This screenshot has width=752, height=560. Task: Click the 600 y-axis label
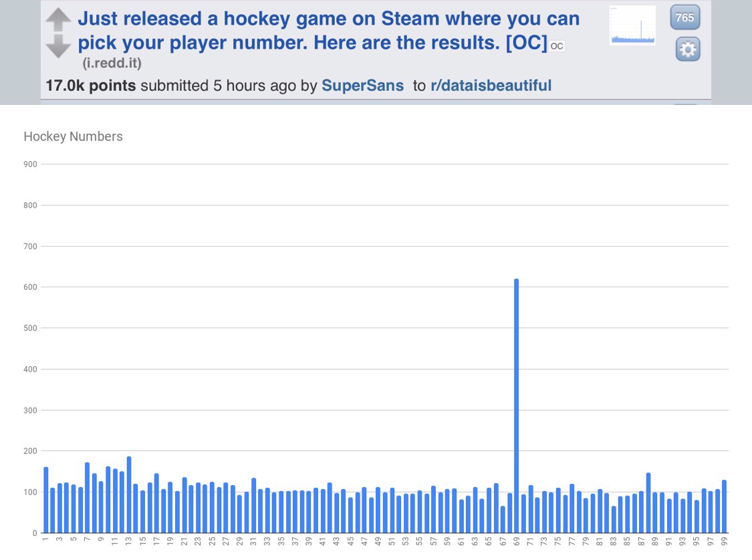[x=30, y=287]
